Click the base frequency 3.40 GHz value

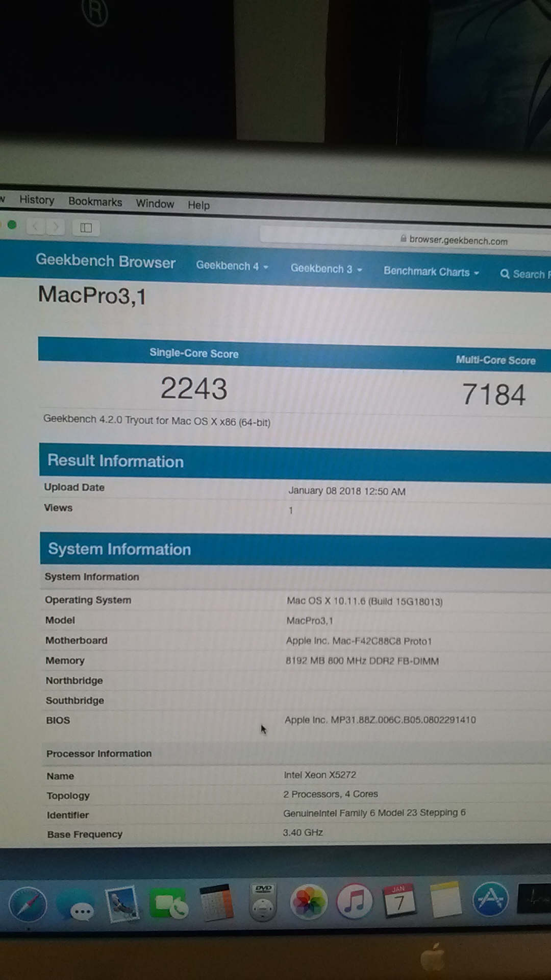(x=303, y=832)
